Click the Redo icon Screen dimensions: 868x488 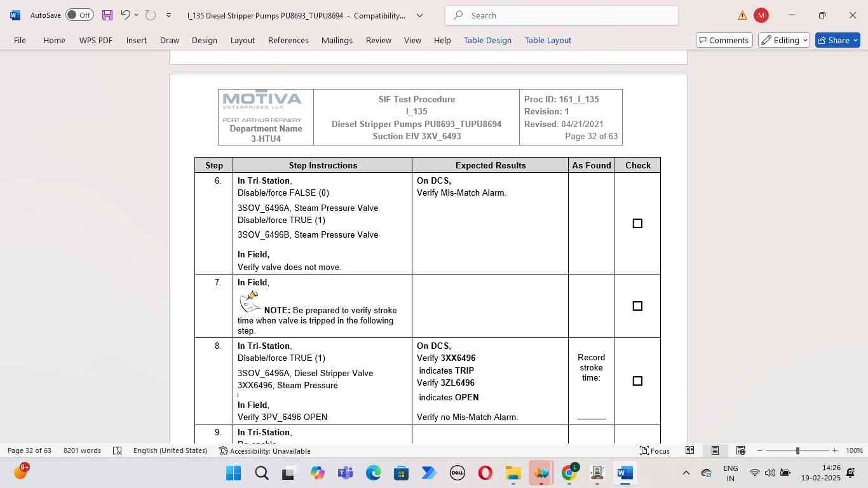pyautogui.click(x=151, y=15)
